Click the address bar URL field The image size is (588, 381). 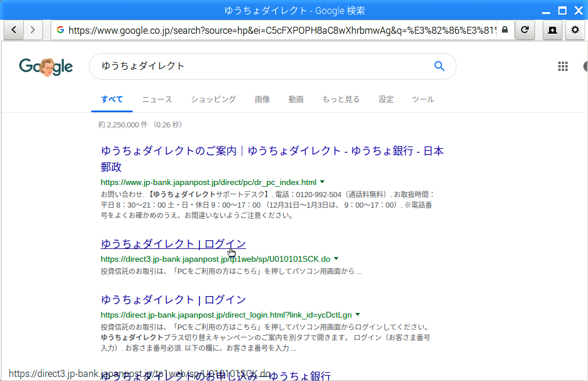pyautogui.click(x=282, y=30)
